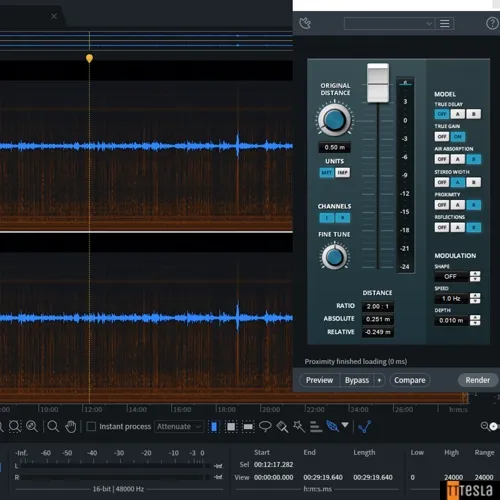Open the plugin preset dropdown
Viewport: 500px width, 500px height.
click(389, 24)
